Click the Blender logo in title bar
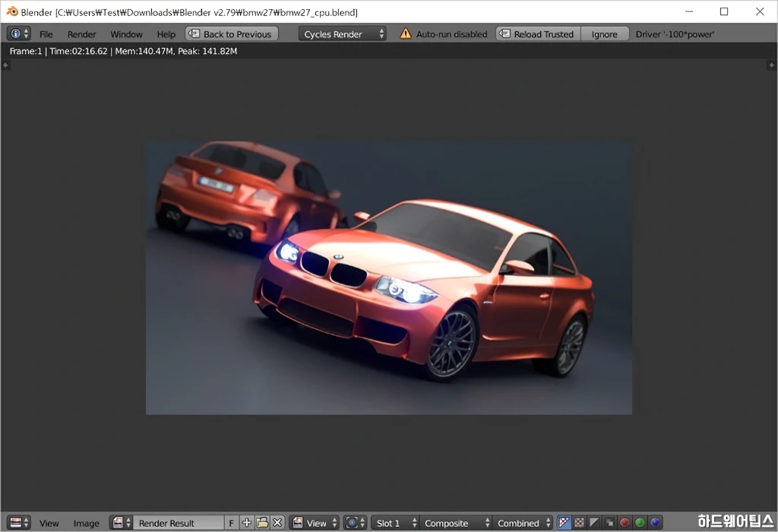Screen dimensions: 778x532 point(12,11)
